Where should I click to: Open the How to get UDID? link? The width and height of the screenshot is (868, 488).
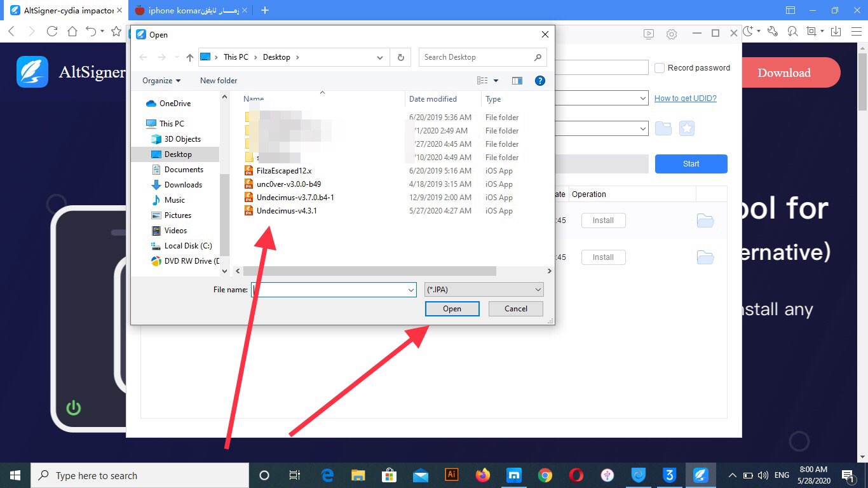(686, 98)
